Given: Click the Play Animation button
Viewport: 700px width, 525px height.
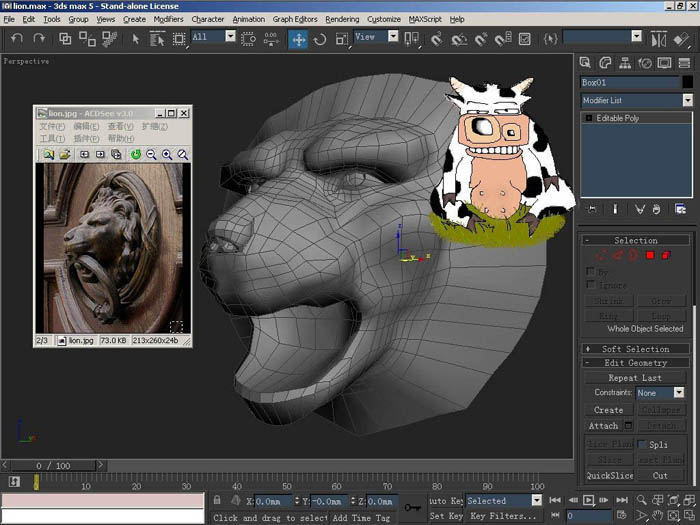Looking at the screenshot, I should tap(588, 500).
